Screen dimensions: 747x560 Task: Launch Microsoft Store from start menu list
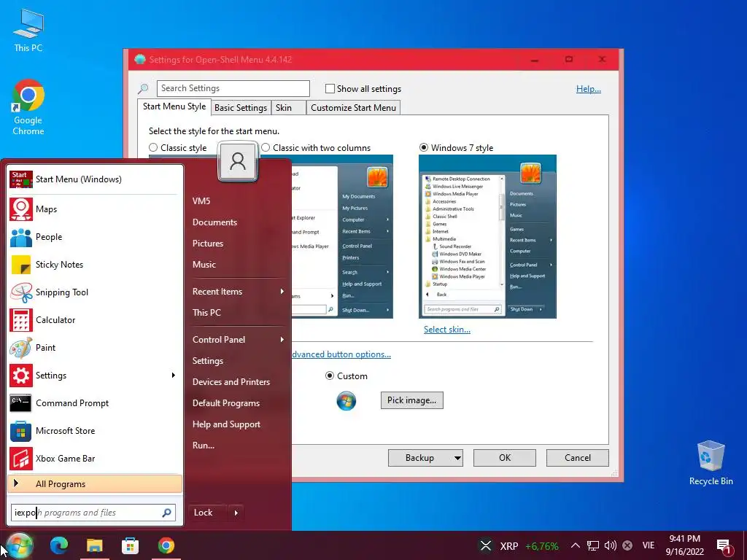[x=94, y=430]
